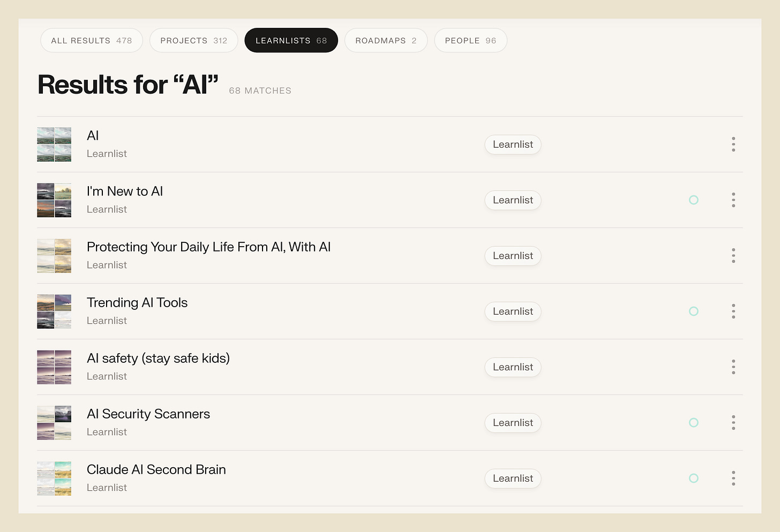Image resolution: width=780 pixels, height=532 pixels.
Task: Open the AI Security Scanners thumbnail
Action: 54,423
